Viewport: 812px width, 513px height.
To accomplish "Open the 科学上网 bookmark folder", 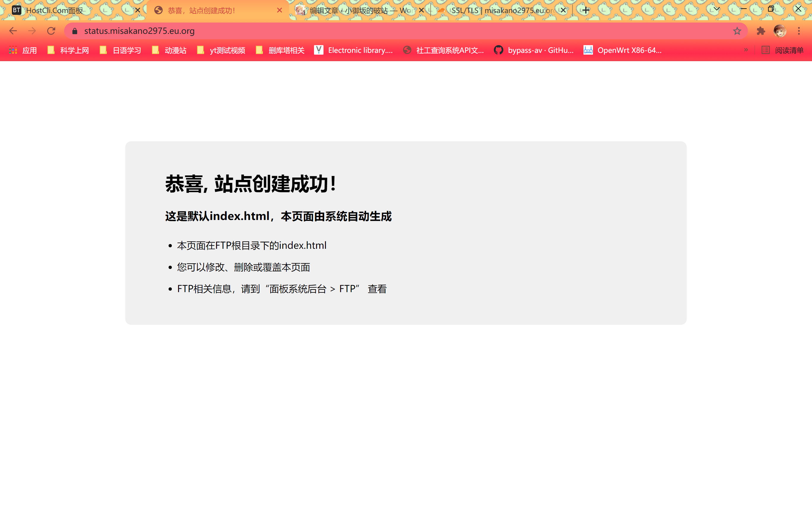I will (x=68, y=50).
